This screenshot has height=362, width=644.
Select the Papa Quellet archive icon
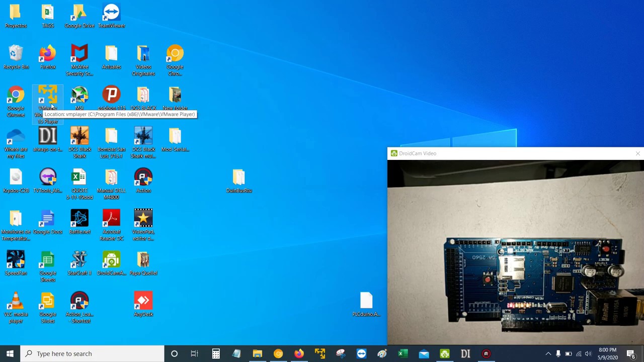coord(143,263)
